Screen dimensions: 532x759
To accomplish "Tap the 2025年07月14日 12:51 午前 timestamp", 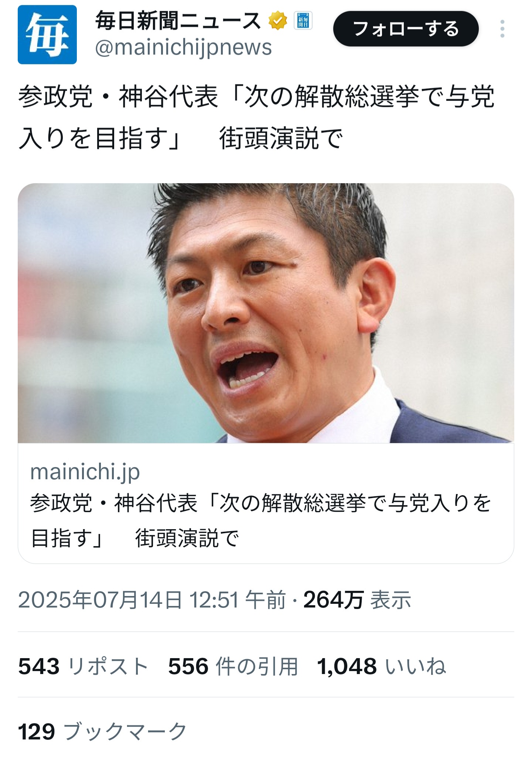I will tap(152, 599).
